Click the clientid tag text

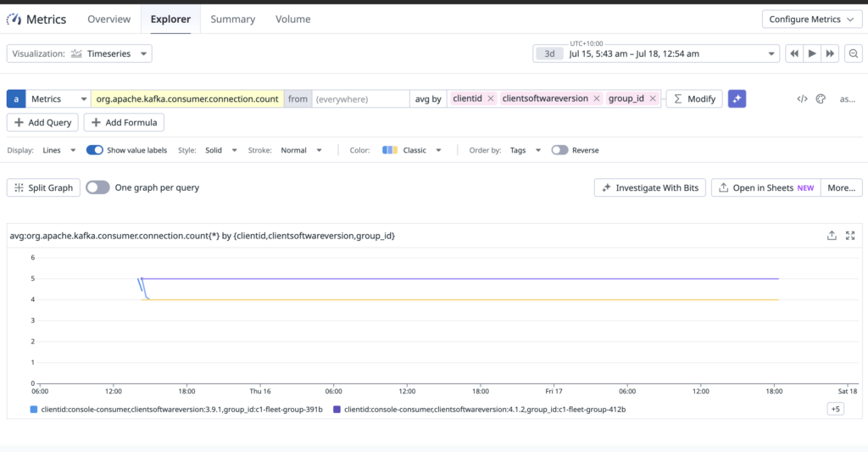point(467,98)
